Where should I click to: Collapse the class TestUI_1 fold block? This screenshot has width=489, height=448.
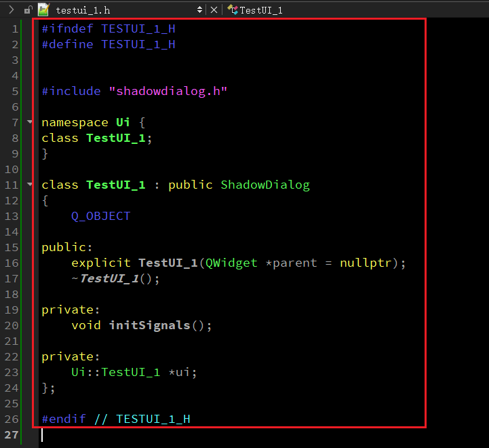click(30, 185)
